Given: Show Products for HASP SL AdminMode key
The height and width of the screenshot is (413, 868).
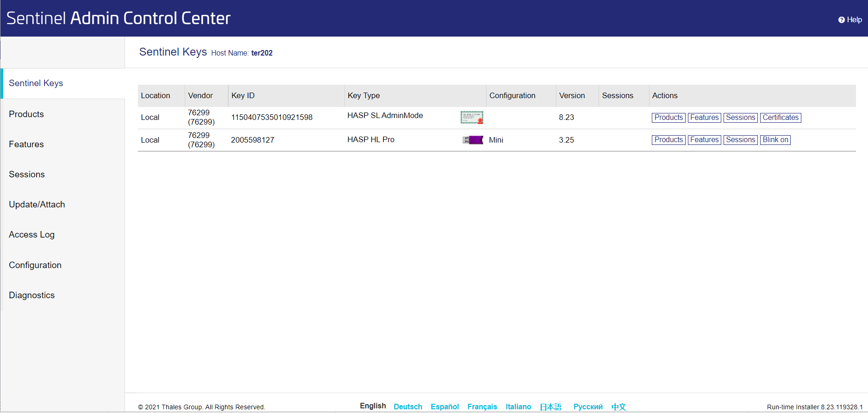Looking at the screenshot, I should [x=668, y=118].
